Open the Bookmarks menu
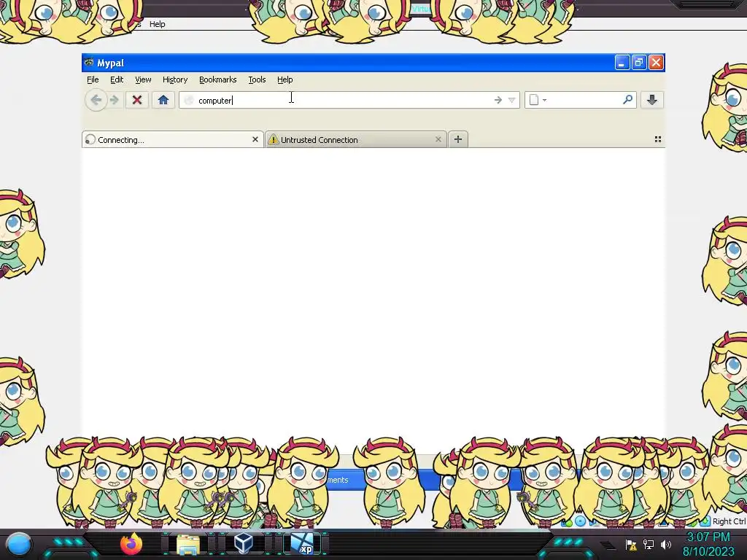This screenshot has width=747, height=560. point(217,79)
